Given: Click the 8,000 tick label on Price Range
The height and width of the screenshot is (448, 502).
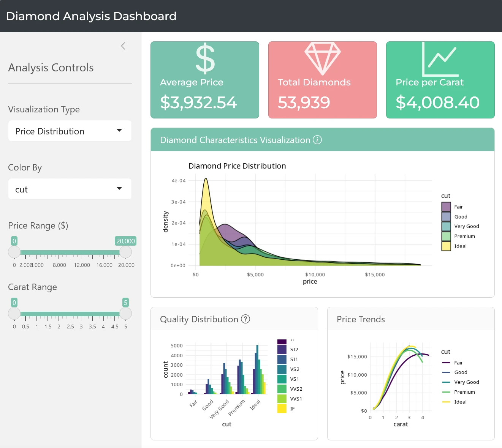Looking at the screenshot, I should [59, 265].
